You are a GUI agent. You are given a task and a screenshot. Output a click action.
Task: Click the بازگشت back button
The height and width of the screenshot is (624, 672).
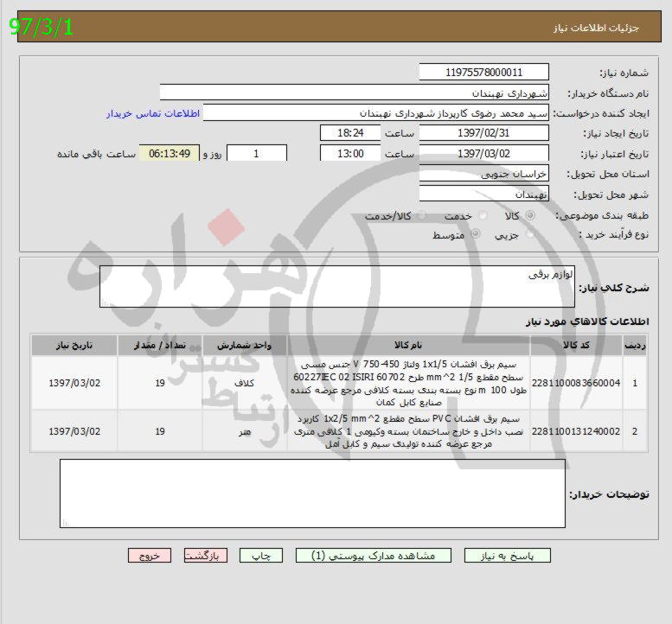(x=207, y=557)
